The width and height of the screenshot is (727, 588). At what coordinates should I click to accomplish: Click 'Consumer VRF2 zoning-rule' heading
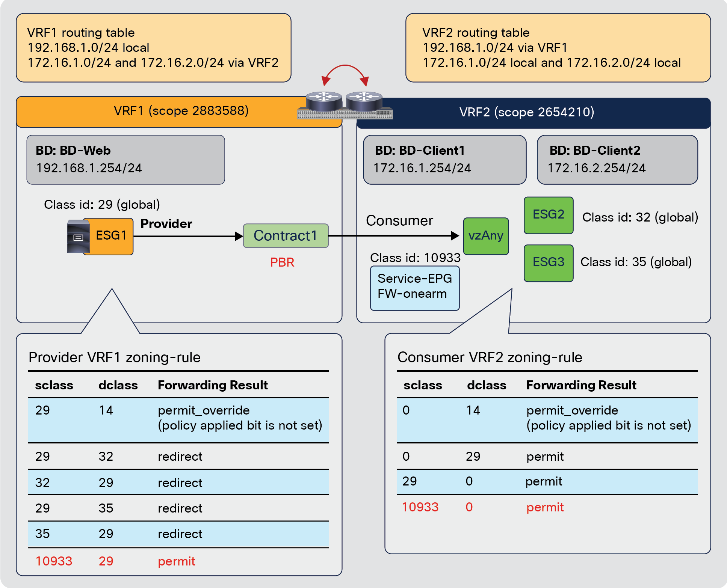click(490, 357)
